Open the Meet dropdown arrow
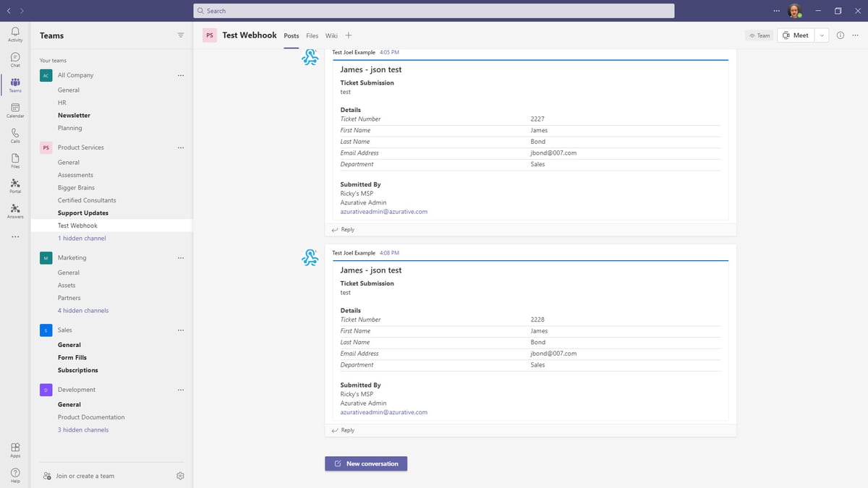 point(822,35)
